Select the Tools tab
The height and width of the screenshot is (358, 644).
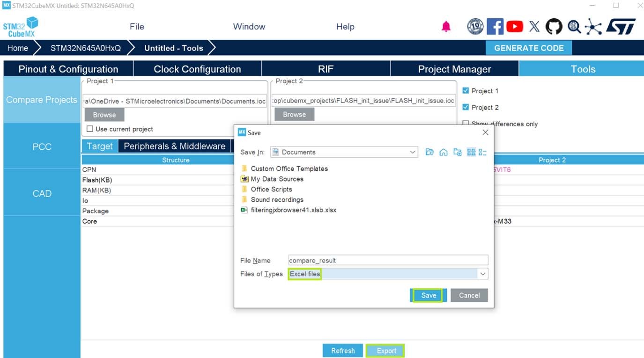(x=583, y=69)
